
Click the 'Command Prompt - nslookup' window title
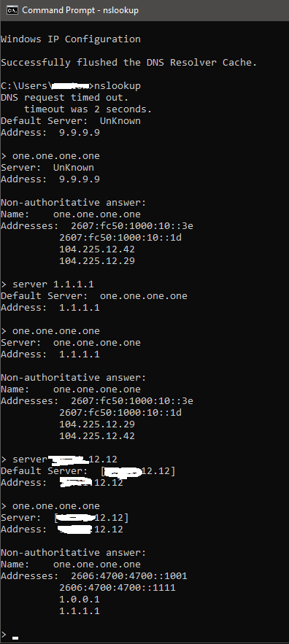(x=80, y=10)
